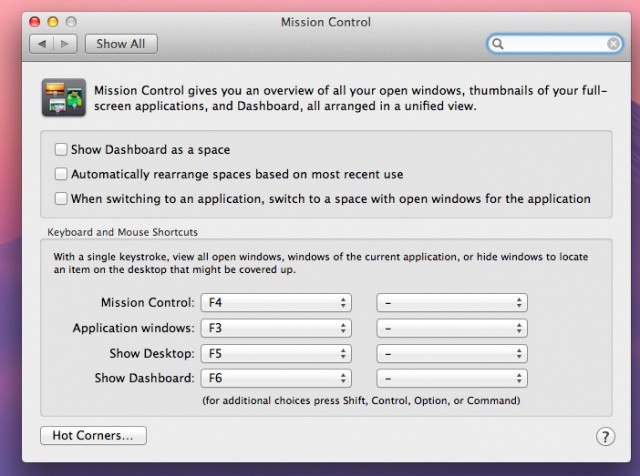Enable Show Dashboard as a space
The height and width of the screenshot is (476, 640).
click(x=61, y=149)
